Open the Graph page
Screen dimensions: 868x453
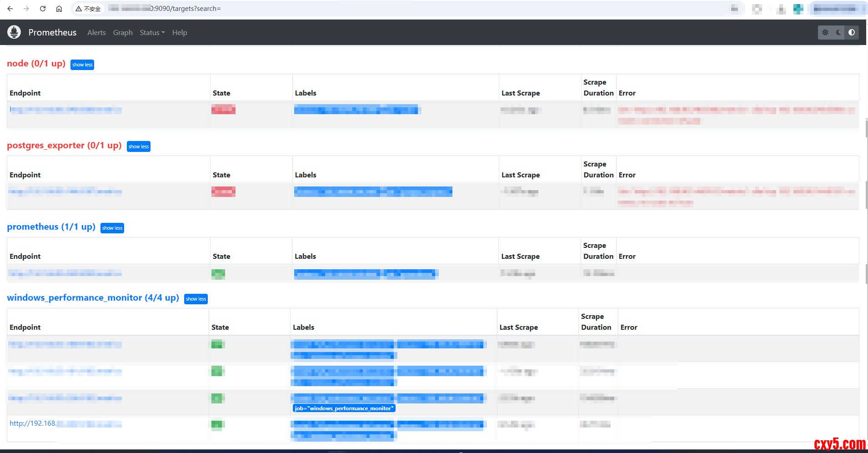123,33
